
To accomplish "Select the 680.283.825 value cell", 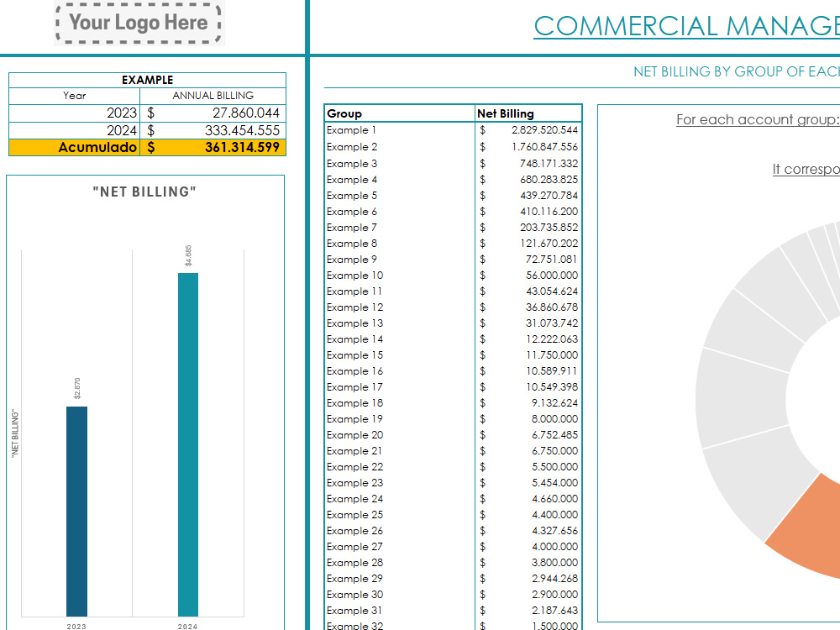I will coord(528,180).
